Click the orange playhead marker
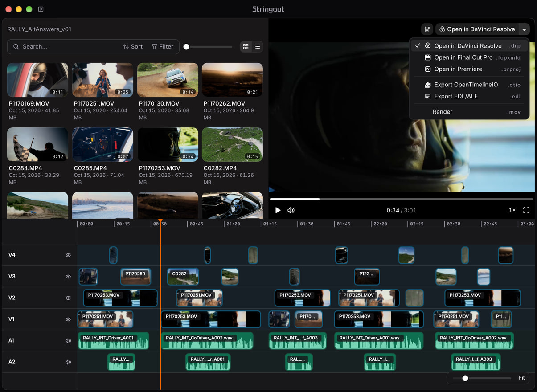The height and width of the screenshot is (392, 537). (160, 221)
